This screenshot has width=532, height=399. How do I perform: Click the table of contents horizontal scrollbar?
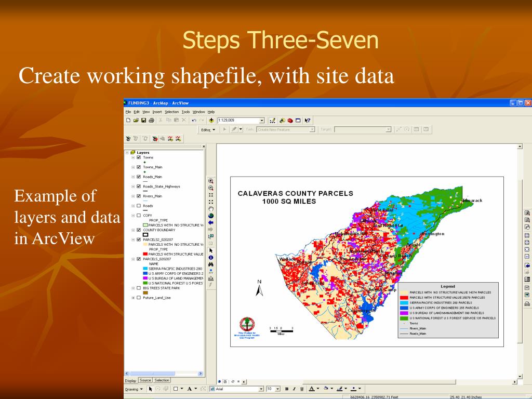pos(164,374)
